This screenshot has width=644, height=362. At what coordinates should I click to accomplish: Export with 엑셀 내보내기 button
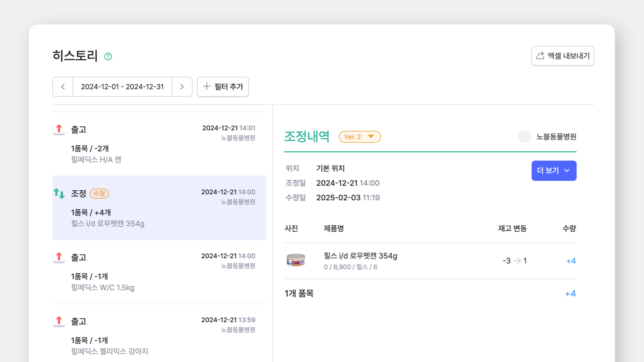click(563, 56)
